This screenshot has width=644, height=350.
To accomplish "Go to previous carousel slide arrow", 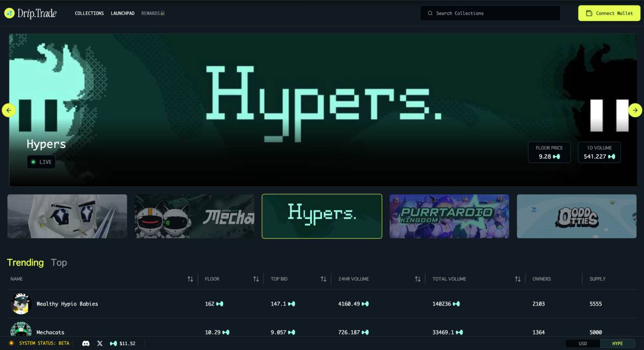I will point(9,110).
